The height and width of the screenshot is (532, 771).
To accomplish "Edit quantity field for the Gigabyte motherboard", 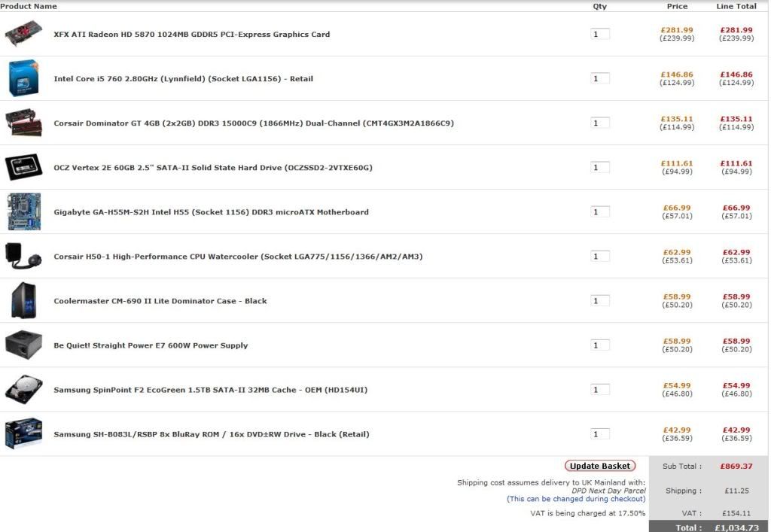I will click(600, 211).
